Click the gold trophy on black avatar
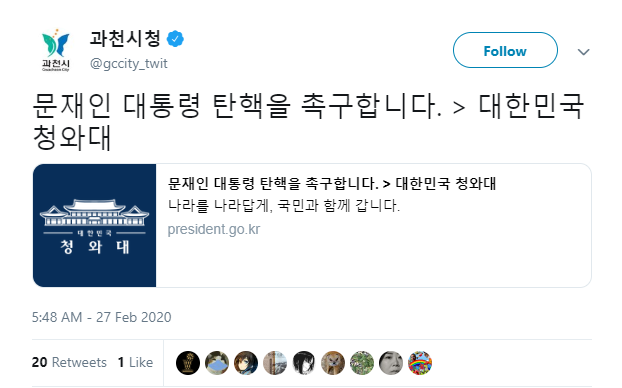 pyautogui.click(x=188, y=363)
